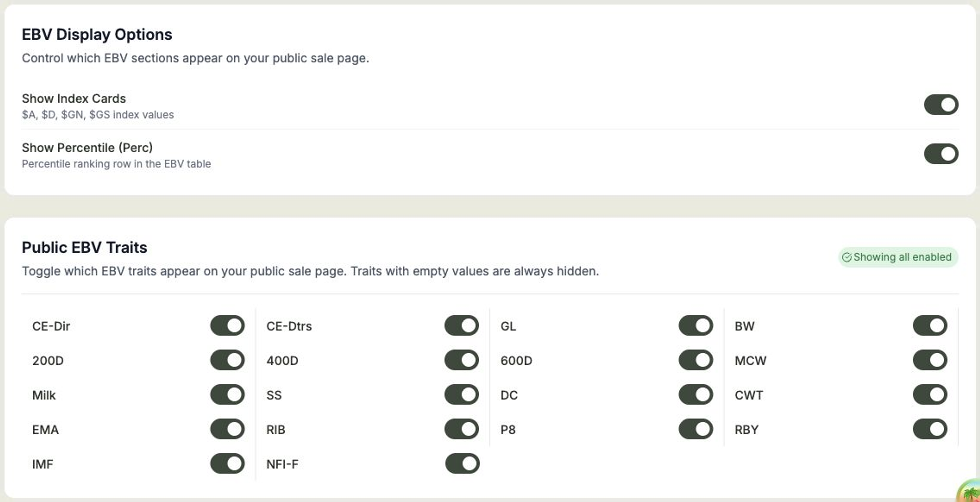Click the Public EBV Traits heading
Screen dimensions: 980x502
(x=85, y=248)
